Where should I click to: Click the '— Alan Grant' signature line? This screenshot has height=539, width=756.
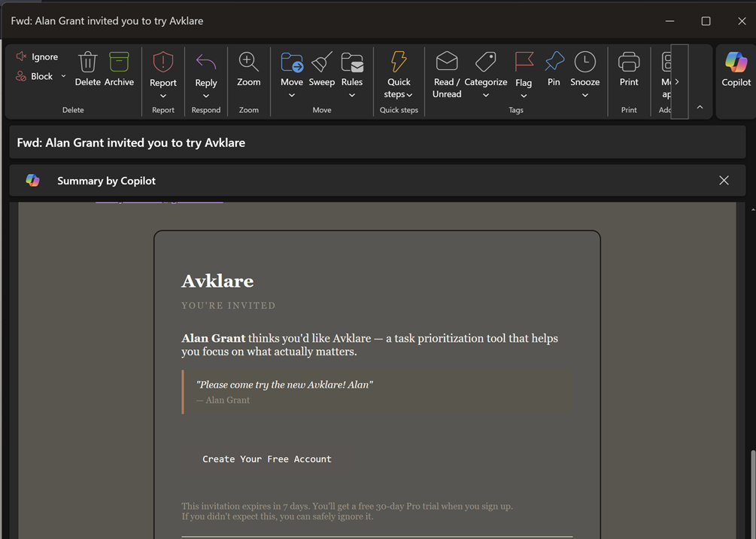pyautogui.click(x=223, y=400)
